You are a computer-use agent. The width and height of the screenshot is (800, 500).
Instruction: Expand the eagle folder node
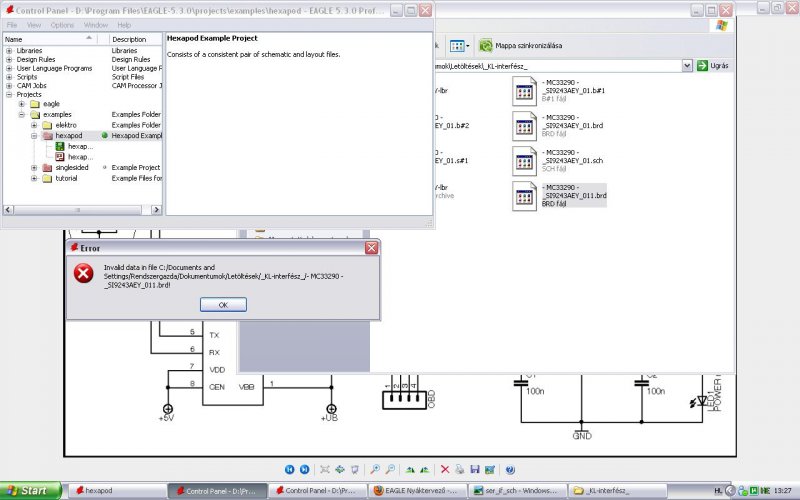point(21,104)
